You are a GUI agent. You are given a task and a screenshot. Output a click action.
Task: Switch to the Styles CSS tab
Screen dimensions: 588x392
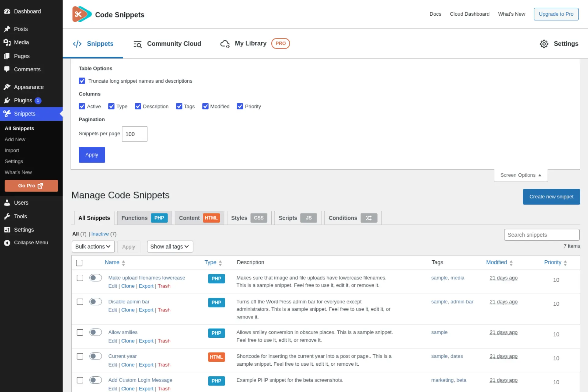click(249, 218)
